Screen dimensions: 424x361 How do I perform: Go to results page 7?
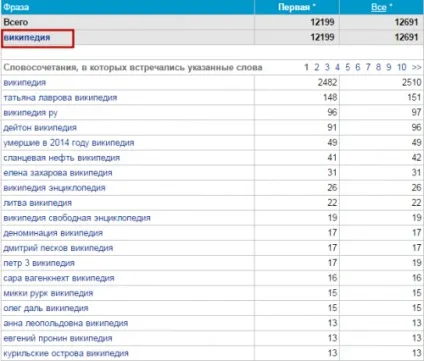tap(368, 67)
